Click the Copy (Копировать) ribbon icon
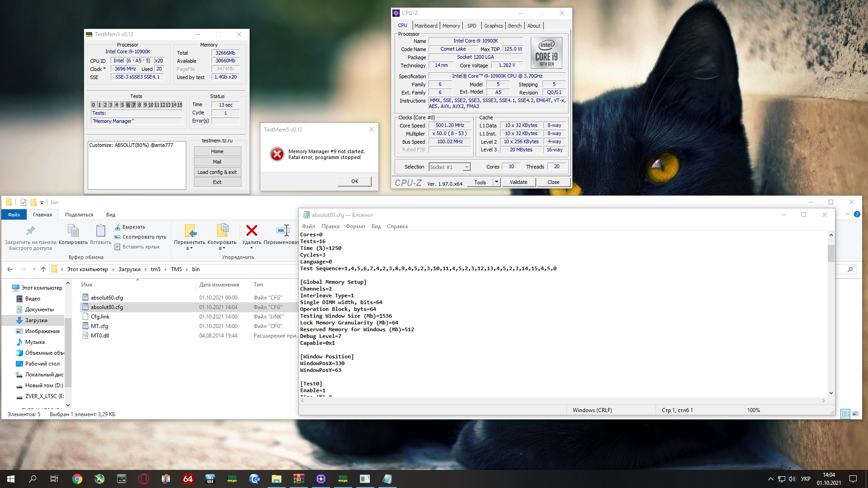Viewport: 868px width, 488px height. point(73,231)
